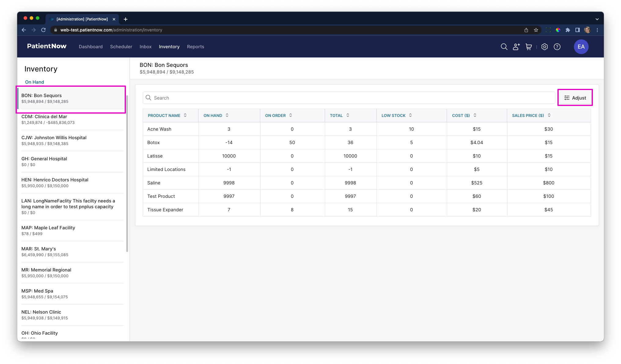Image resolution: width=621 pixels, height=364 pixels.
Task: Expand the tab search chevron
Action: 597,19
